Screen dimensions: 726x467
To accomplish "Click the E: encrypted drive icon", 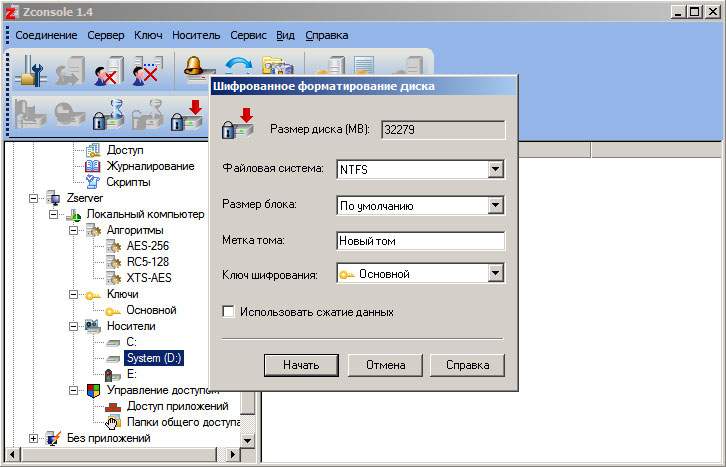I will click(113, 374).
